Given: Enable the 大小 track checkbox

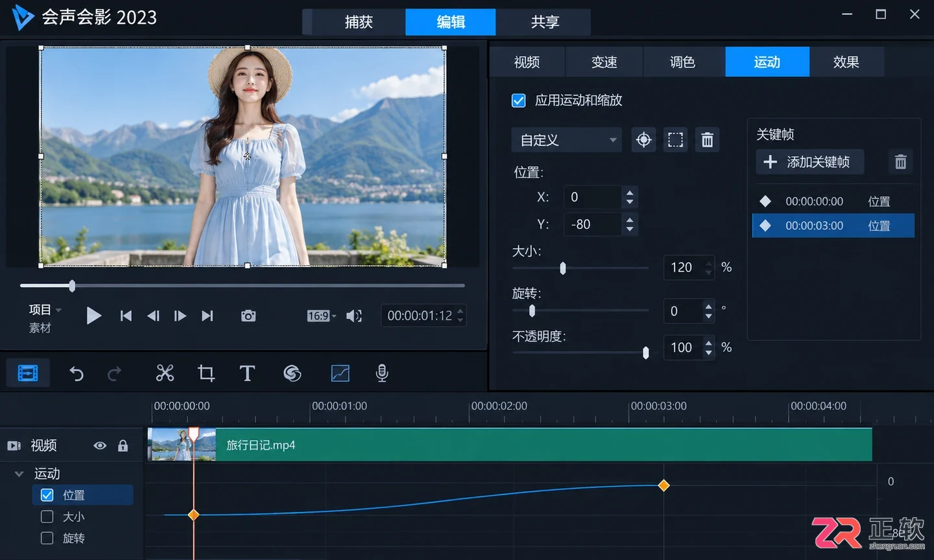Looking at the screenshot, I should (x=47, y=517).
